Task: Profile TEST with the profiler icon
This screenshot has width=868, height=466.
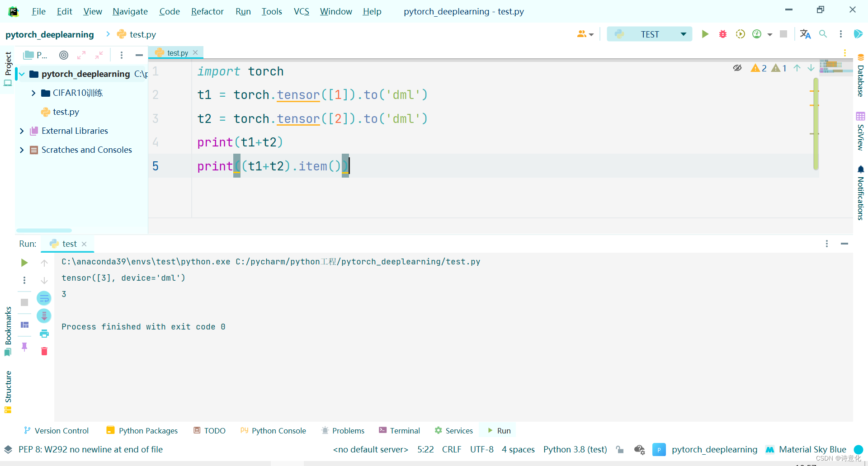Action: pos(757,34)
